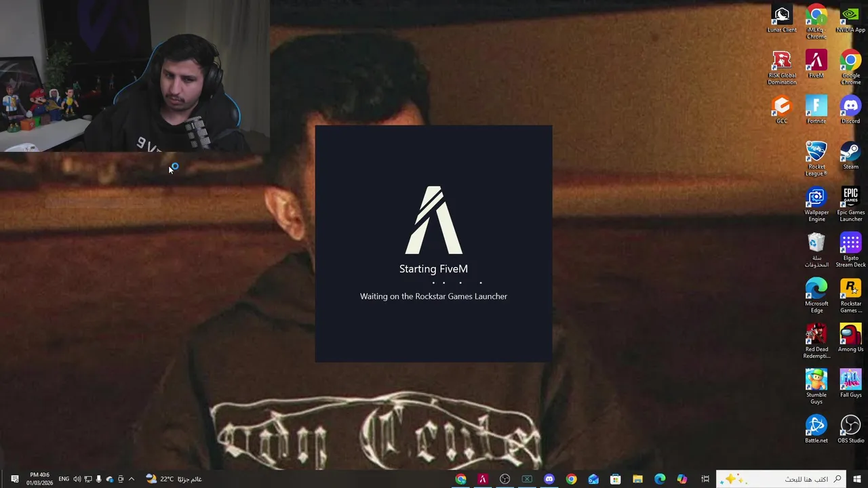868x488 pixels.
Task: Click the webcam overlay thumbnail
Action: (135, 76)
